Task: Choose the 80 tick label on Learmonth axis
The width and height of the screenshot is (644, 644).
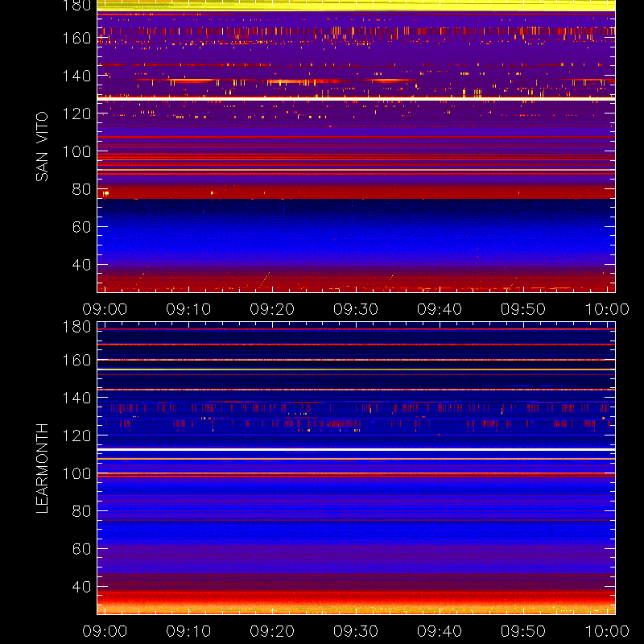Action: pyautogui.click(x=82, y=511)
